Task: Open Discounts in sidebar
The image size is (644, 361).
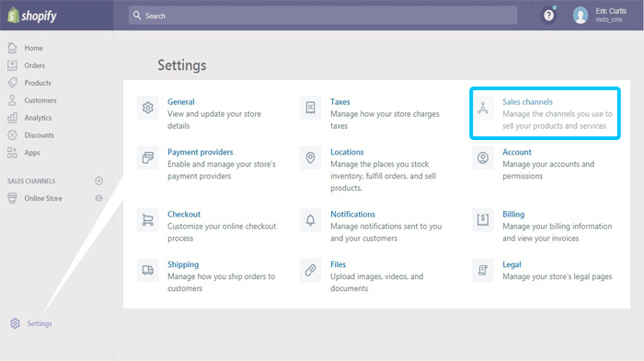Action: [39, 134]
